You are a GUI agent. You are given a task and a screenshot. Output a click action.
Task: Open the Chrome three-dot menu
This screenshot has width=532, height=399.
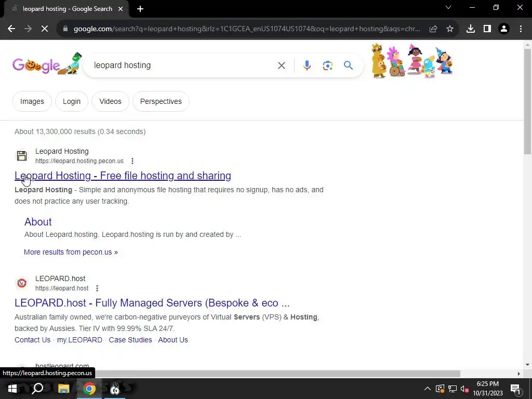521,29
